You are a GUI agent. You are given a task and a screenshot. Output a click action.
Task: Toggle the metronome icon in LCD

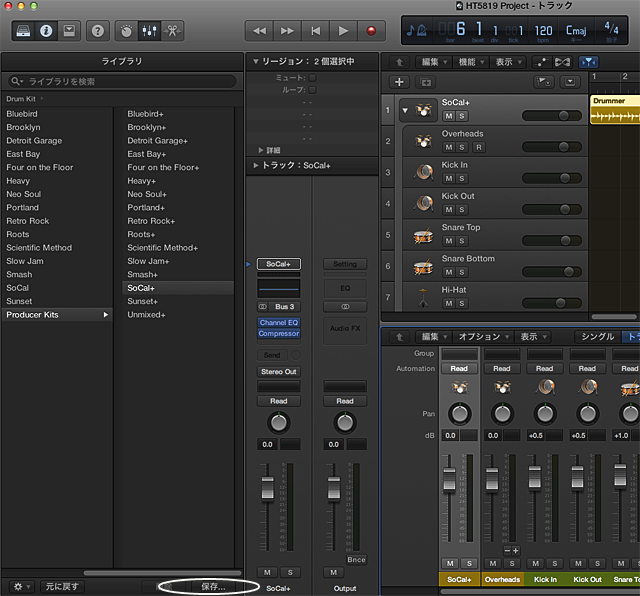point(422,30)
